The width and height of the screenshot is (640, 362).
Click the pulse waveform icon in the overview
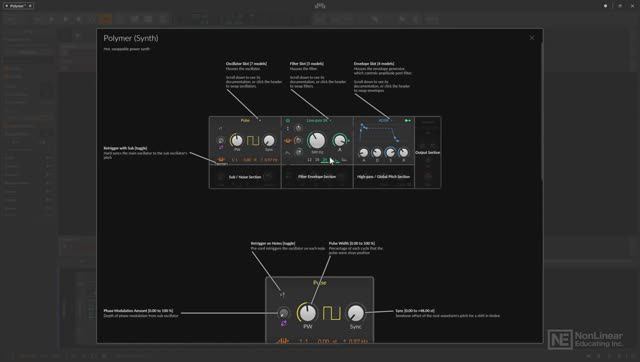(253, 141)
